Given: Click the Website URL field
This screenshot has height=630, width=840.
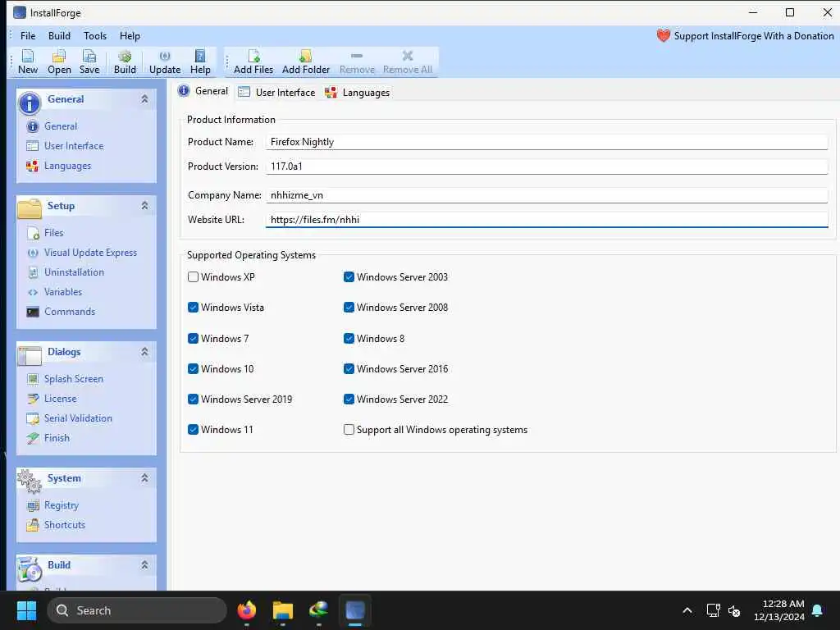Looking at the screenshot, I should 546,220.
